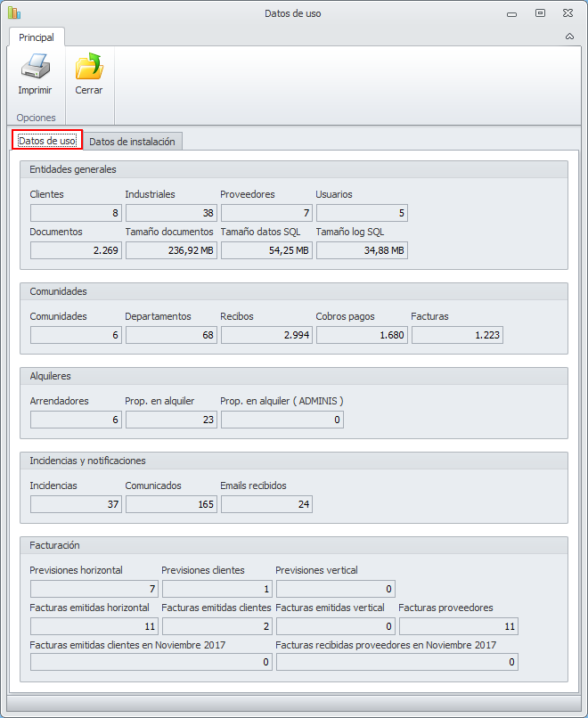
Task: Close the Datos de uso window
Action: [x=568, y=13]
